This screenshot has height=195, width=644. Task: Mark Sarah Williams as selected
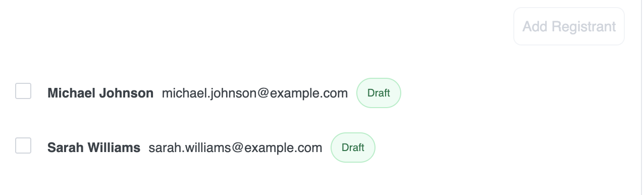[x=23, y=145]
